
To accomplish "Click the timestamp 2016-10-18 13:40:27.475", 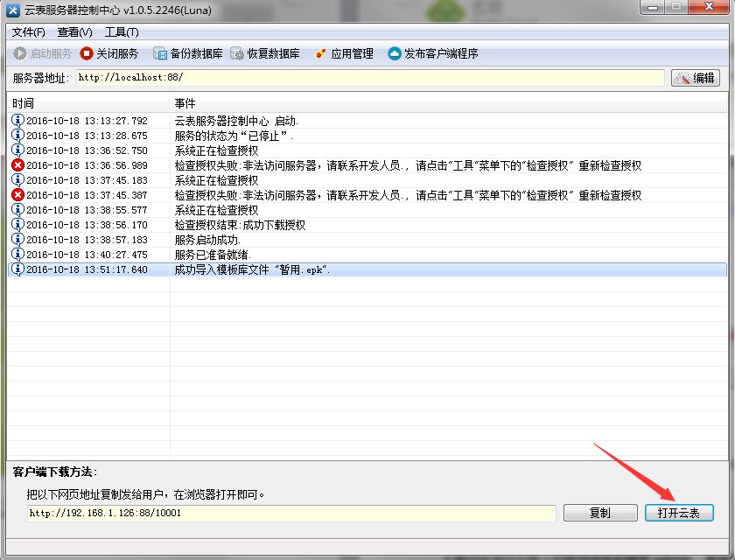I will [x=87, y=255].
